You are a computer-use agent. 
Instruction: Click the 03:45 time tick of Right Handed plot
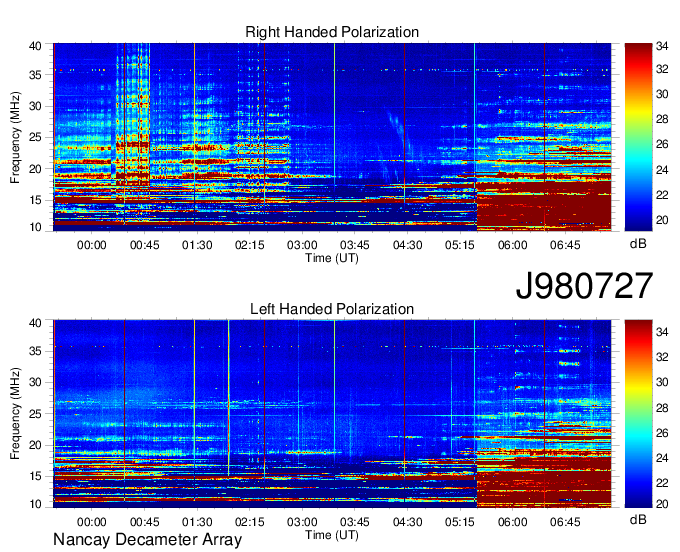click(x=355, y=245)
